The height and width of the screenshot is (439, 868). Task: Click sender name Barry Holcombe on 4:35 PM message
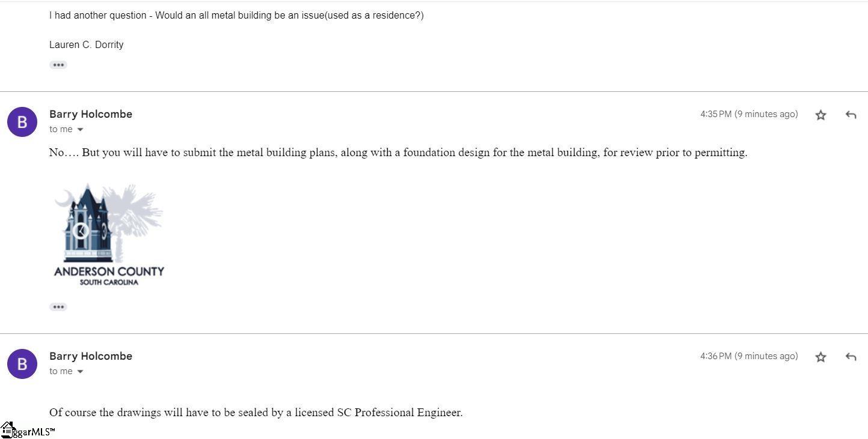tap(91, 114)
